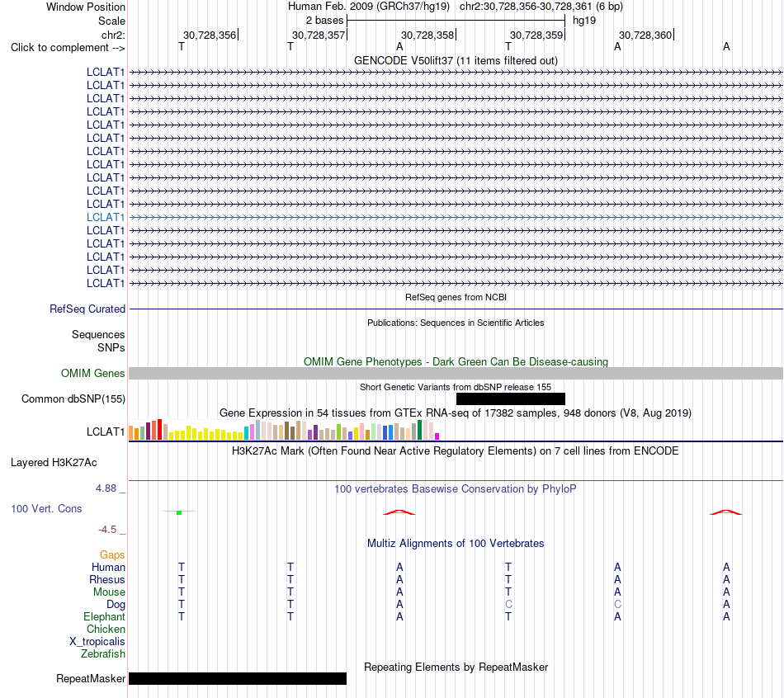Click the Elephant species label
The height and width of the screenshot is (698, 784).
pos(105,616)
